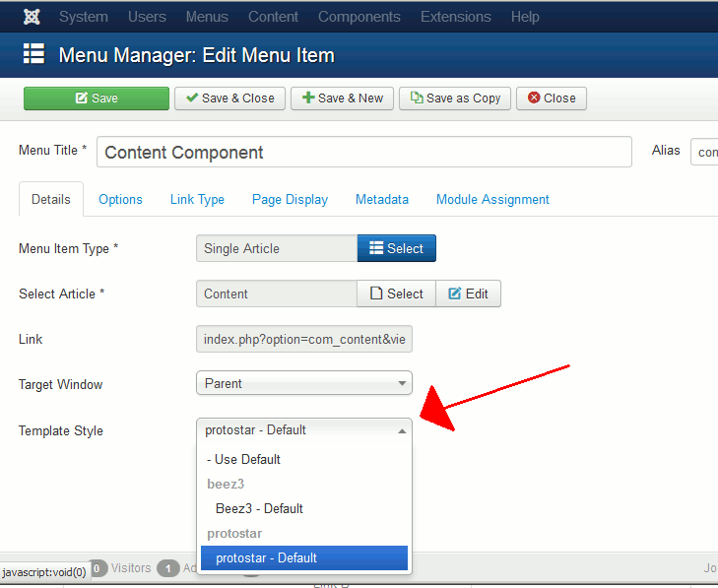
Task: Click the Joomla logo icon
Action: point(31,17)
